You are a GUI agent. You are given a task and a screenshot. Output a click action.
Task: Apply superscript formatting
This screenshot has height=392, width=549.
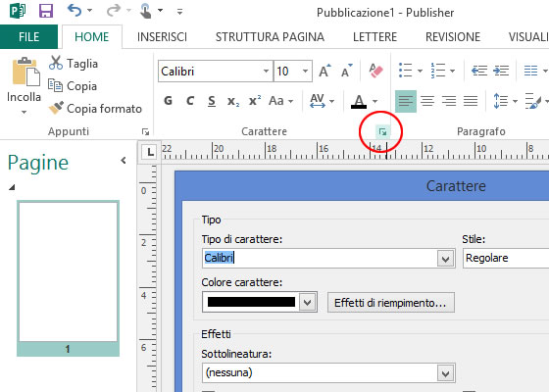click(x=255, y=101)
